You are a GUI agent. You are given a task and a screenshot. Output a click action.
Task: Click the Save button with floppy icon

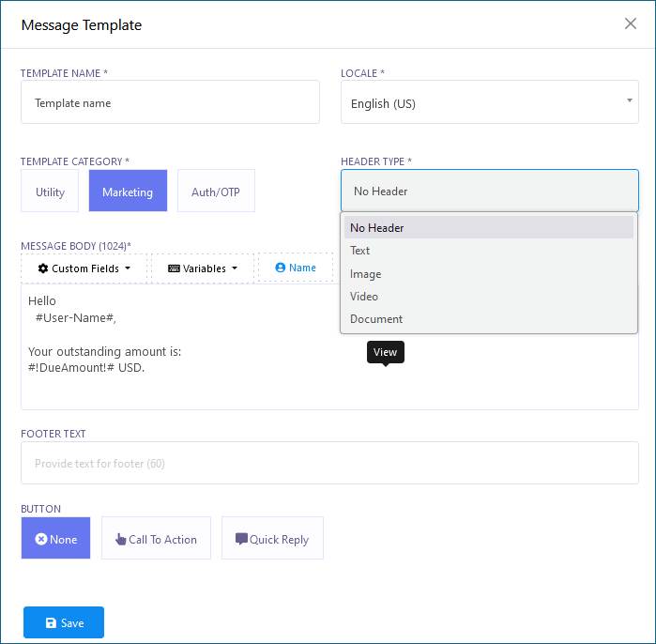[64, 622]
